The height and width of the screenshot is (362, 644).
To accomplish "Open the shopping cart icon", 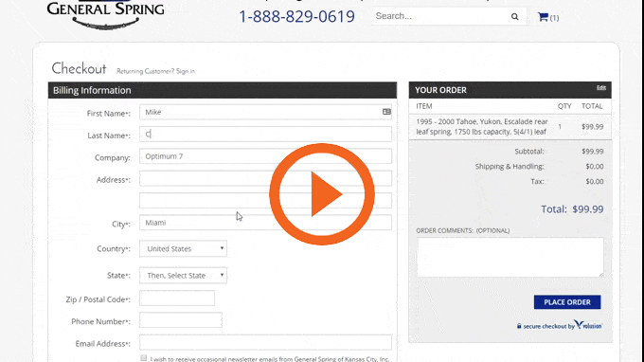I will (x=543, y=17).
